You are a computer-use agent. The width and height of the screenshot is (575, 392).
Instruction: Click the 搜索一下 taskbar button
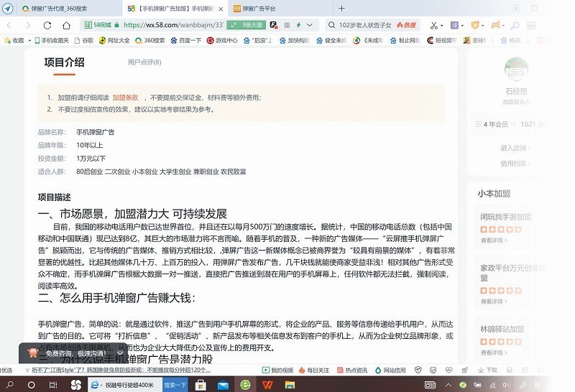(x=175, y=385)
